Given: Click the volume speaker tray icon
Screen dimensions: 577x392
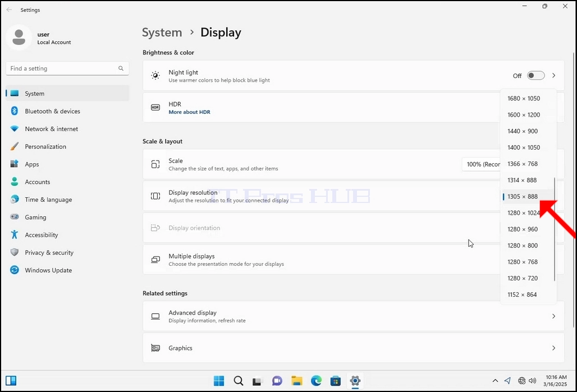Looking at the screenshot, I should pos(533,381).
